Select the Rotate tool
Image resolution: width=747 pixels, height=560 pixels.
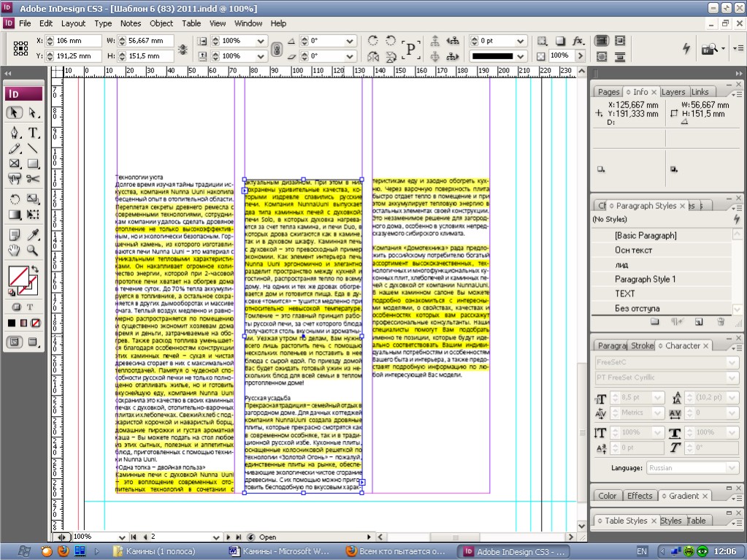15,199
